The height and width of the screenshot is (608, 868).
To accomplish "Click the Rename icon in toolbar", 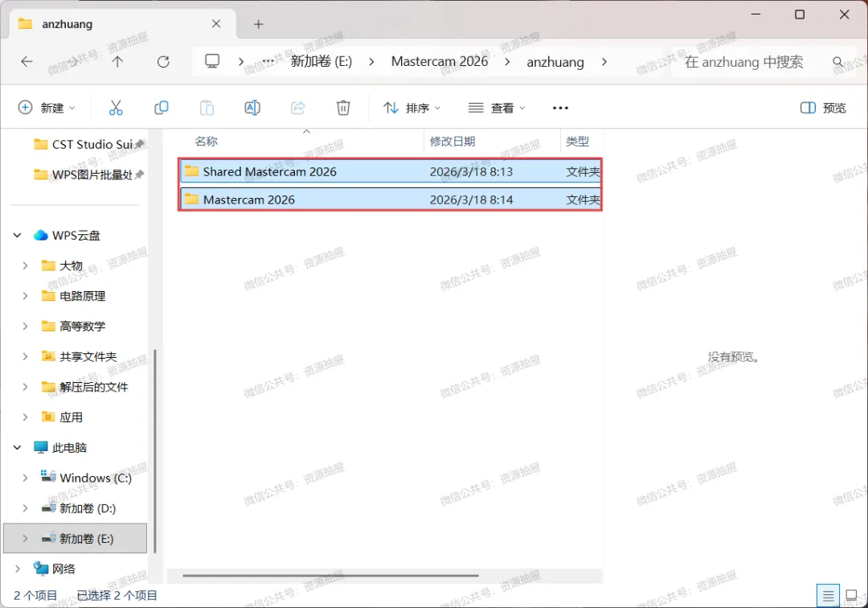I will [x=252, y=108].
